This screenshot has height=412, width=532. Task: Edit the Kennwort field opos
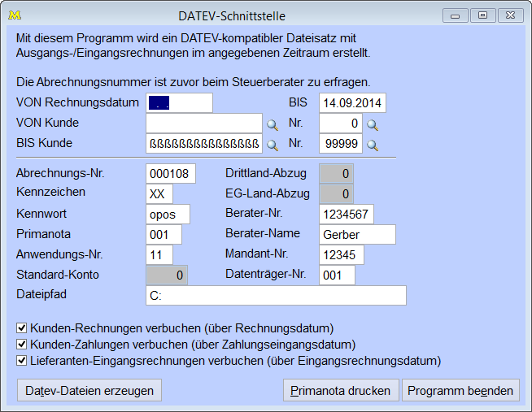(168, 215)
